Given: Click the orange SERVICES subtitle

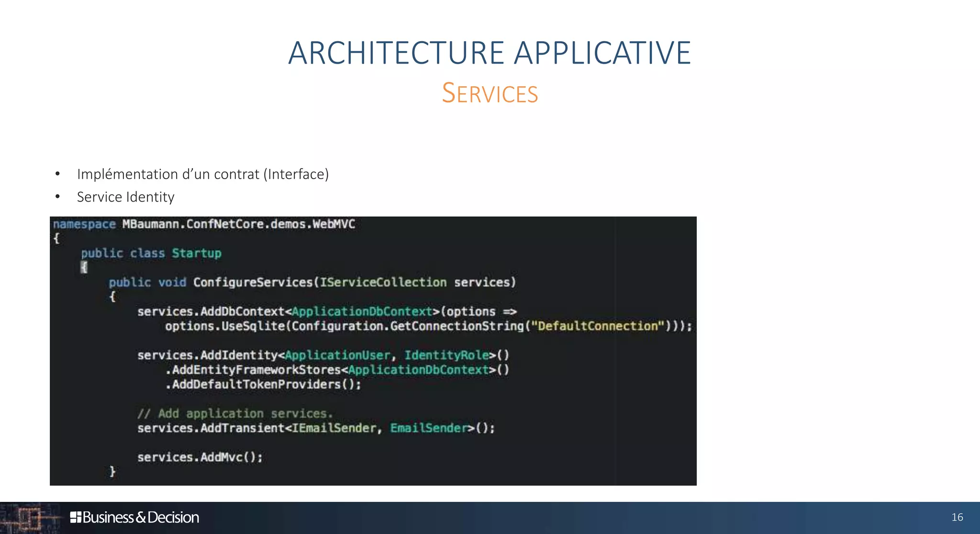Looking at the screenshot, I should [x=490, y=93].
